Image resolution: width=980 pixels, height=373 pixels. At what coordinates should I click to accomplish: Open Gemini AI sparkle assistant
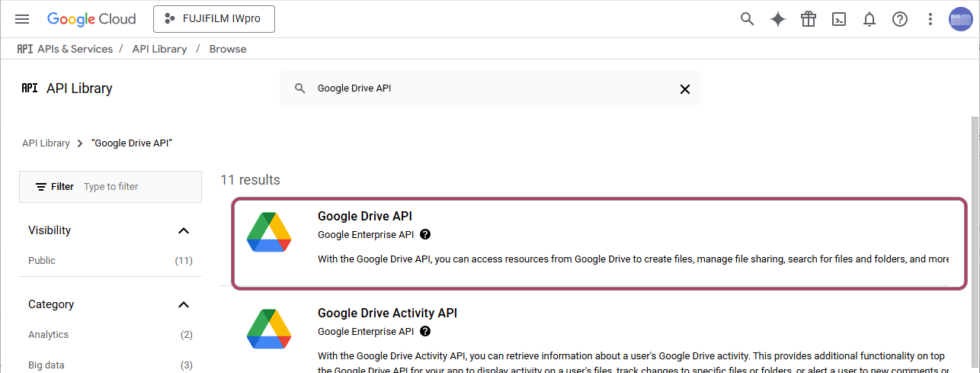(x=777, y=19)
